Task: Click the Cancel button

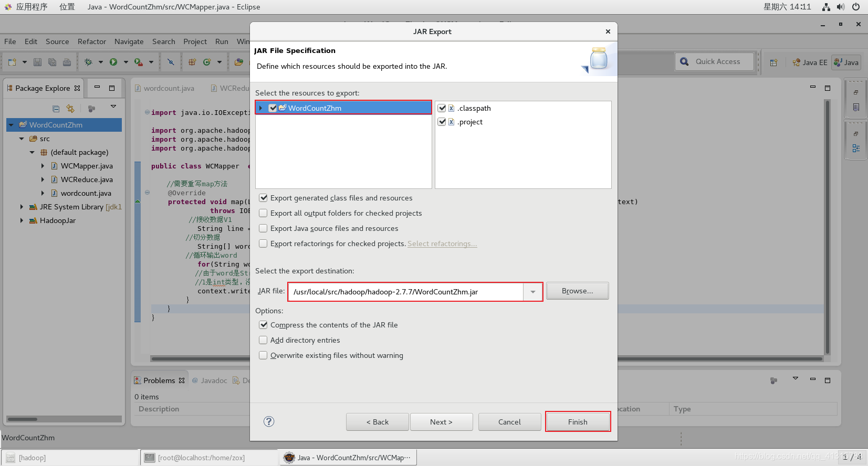Action: coord(509,422)
